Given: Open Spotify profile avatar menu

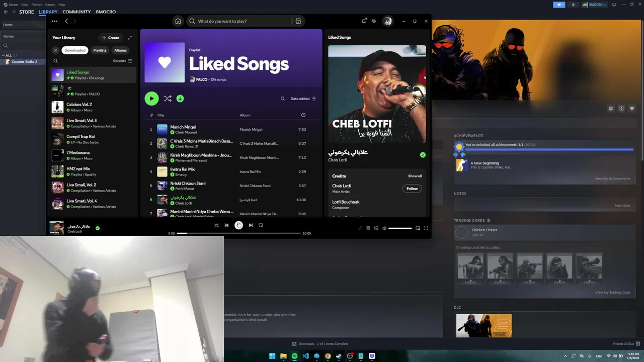Looking at the screenshot, I should click(387, 21).
